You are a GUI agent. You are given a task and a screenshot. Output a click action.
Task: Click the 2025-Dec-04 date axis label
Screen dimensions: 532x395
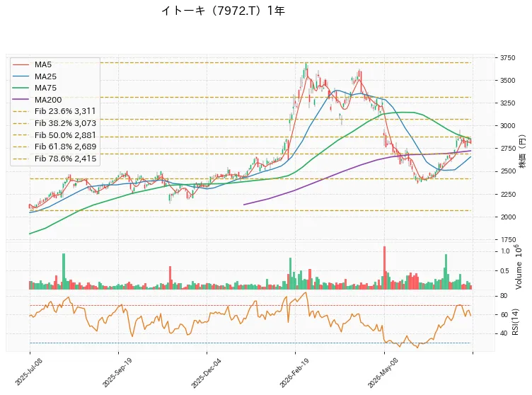206,373
